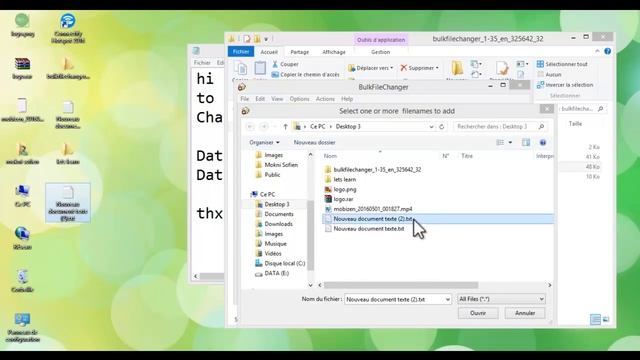Open Edit menu in BulkFileChanger
This screenshot has height=360, width=640.
click(260, 99)
